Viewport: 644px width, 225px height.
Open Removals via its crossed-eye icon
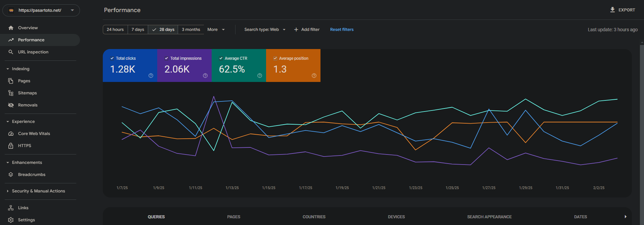11,105
